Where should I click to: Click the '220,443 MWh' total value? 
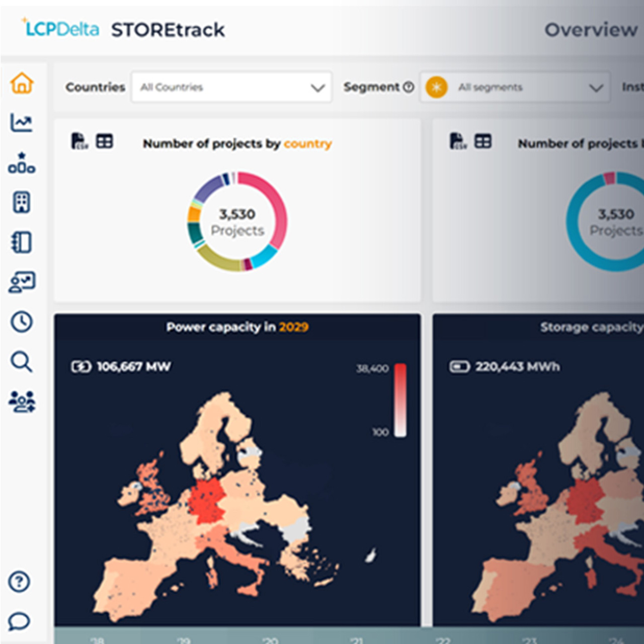518,366
